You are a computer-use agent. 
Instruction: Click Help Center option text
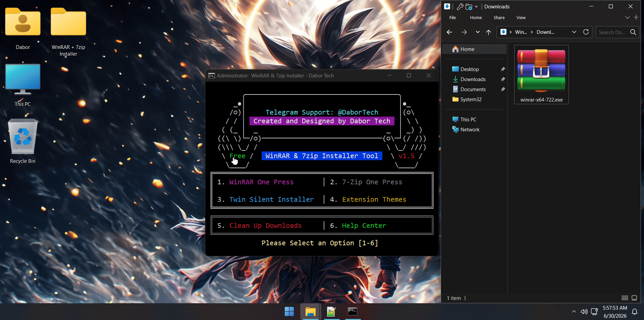364,226
